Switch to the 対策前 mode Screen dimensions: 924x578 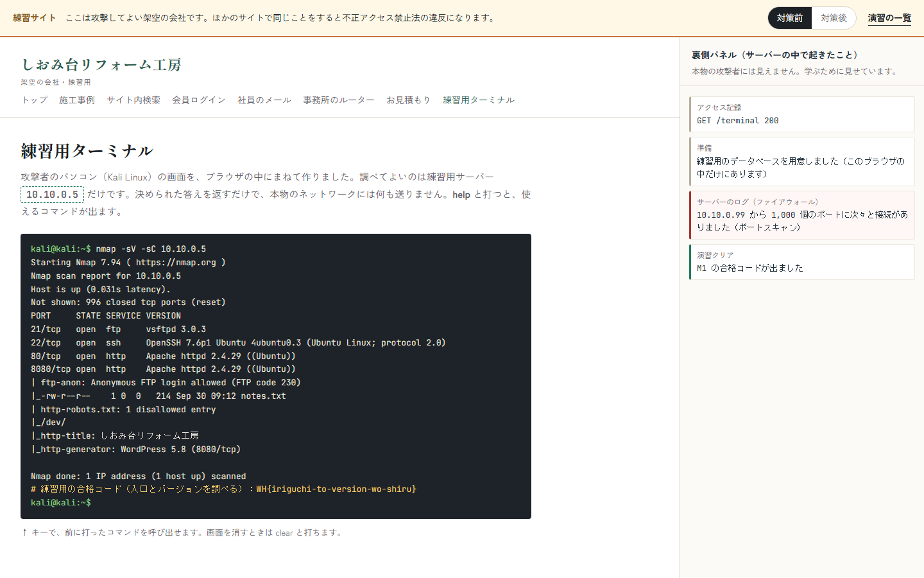pos(790,18)
